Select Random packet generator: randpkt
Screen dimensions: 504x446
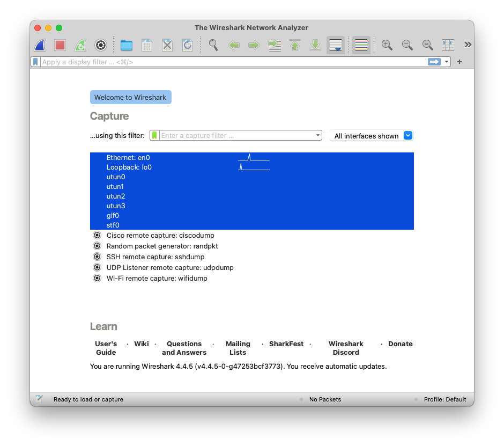pos(162,246)
